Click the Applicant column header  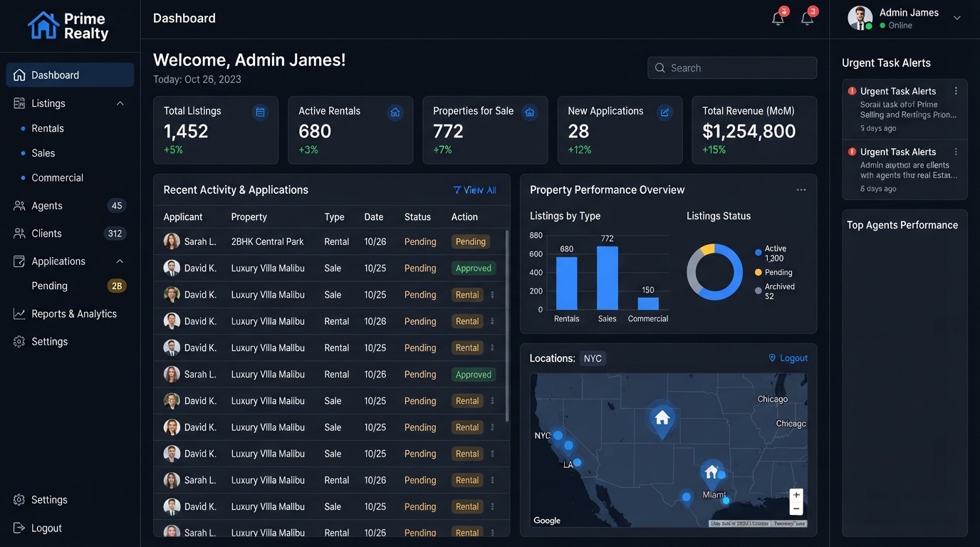(x=183, y=217)
